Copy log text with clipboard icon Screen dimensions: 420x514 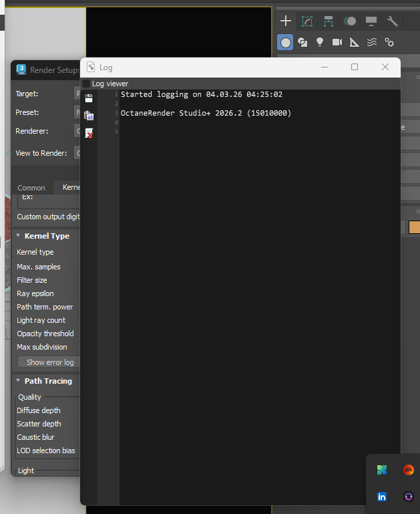coord(89,116)
